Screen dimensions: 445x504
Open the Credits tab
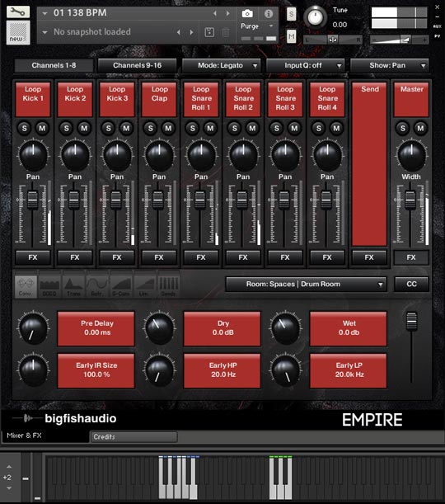pyautogui.click(x=133, y=437)
